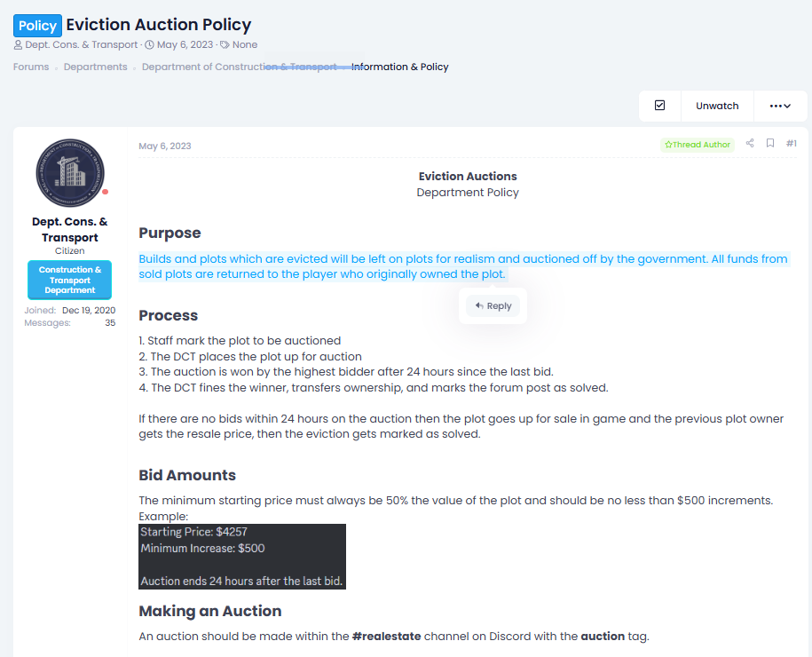Click the May 6, 2023 post timestamp
Screen dimensions: 812x657
165,146
